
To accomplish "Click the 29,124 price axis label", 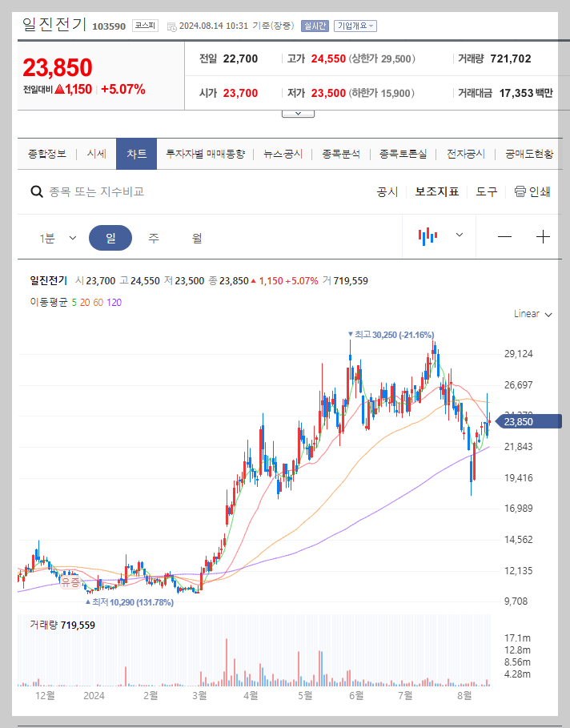I will click(x=519, y=354).
